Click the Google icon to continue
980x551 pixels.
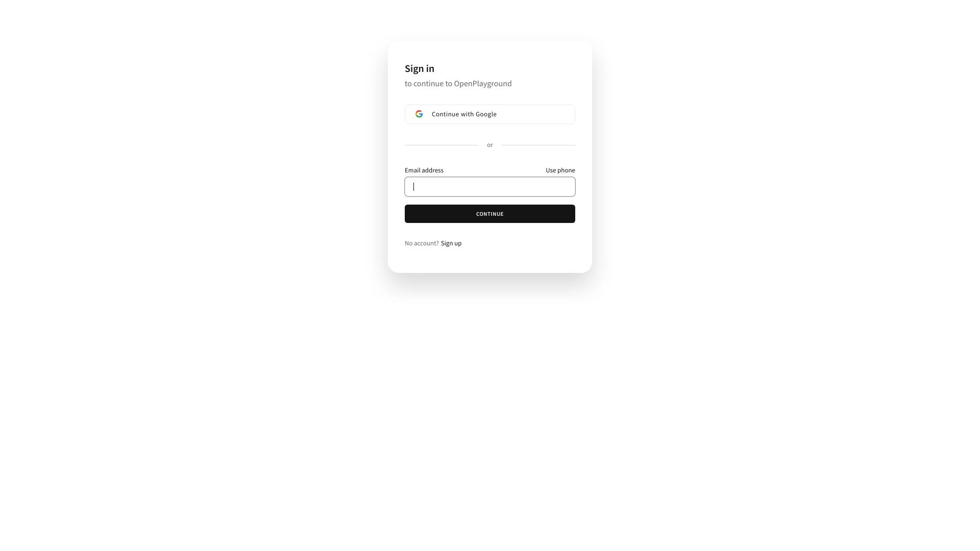click(419, 114)
